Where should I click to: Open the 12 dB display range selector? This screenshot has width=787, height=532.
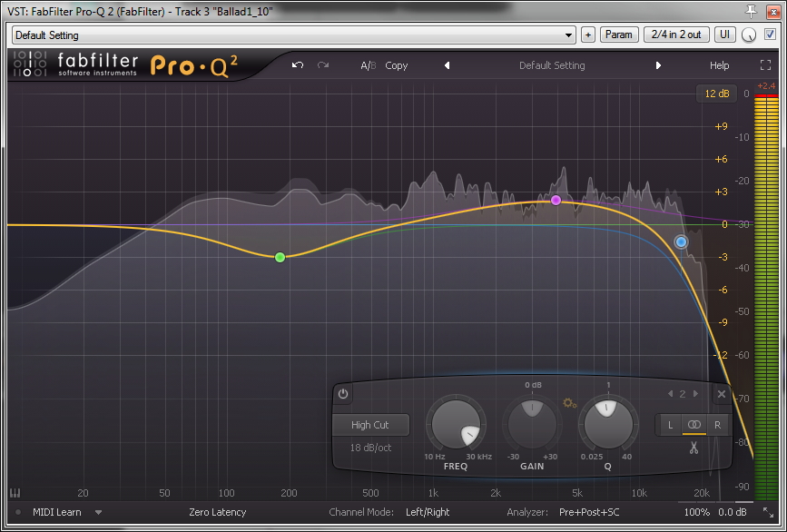717,94
